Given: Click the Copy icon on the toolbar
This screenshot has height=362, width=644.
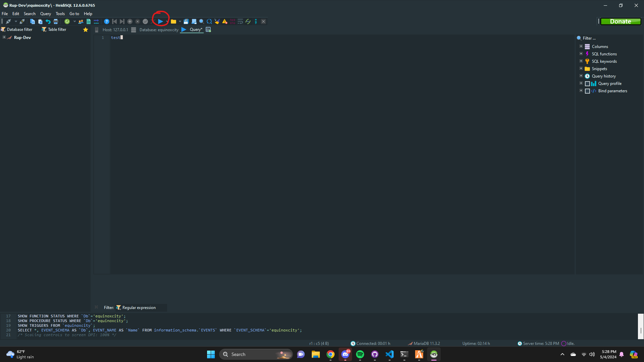Looking at the screenshot, I should [33, 21].
